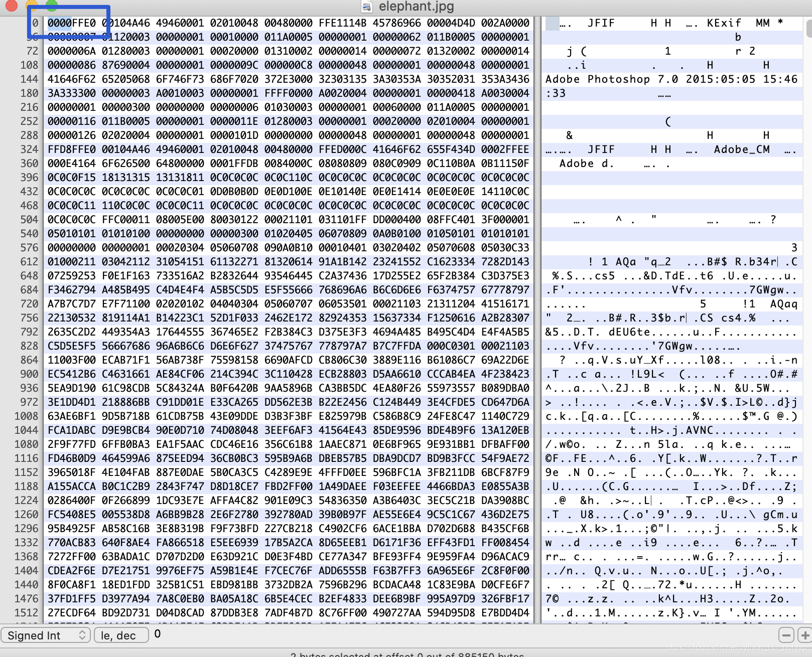Click hex word 372E3000

[x=288, y=79]
